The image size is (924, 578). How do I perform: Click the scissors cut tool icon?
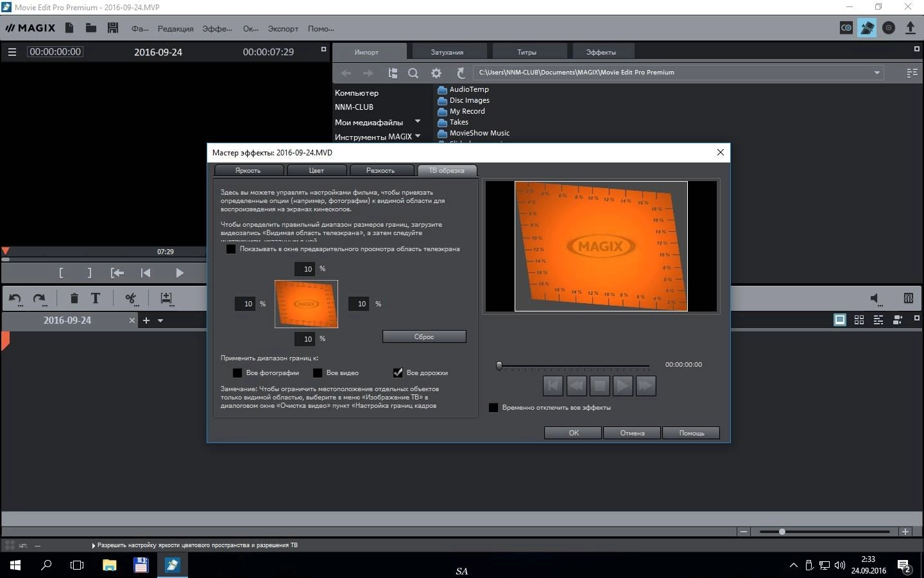click(130, 298)
